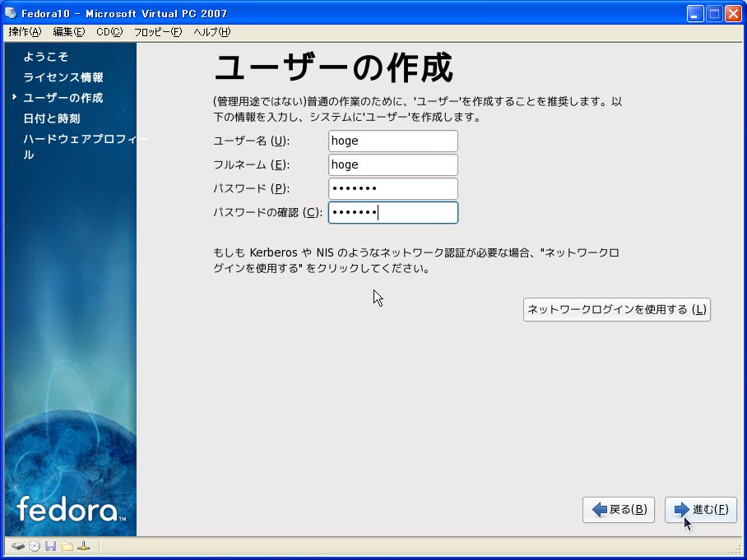Click the shared folder status icon
The height and width of the screenshot is (560, 747).
coord(67,546)
